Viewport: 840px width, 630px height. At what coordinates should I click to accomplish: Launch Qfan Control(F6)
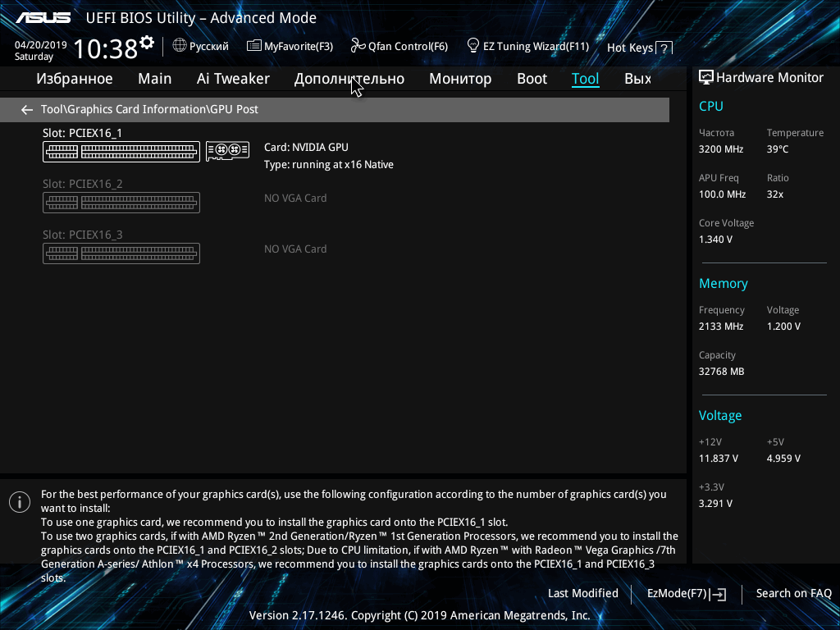399,46
